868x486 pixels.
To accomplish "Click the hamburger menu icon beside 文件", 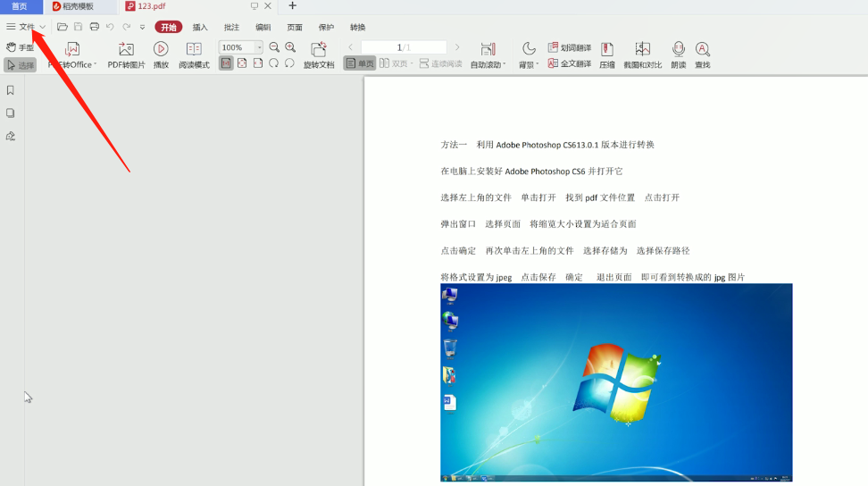I will (11, 27).
